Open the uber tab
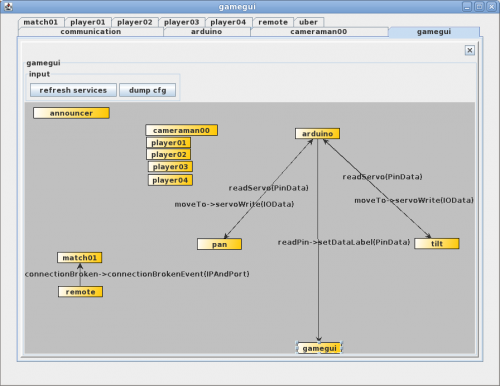Viewport: 500px width, 386px height. pyautogui.click(x=308, y=22)
